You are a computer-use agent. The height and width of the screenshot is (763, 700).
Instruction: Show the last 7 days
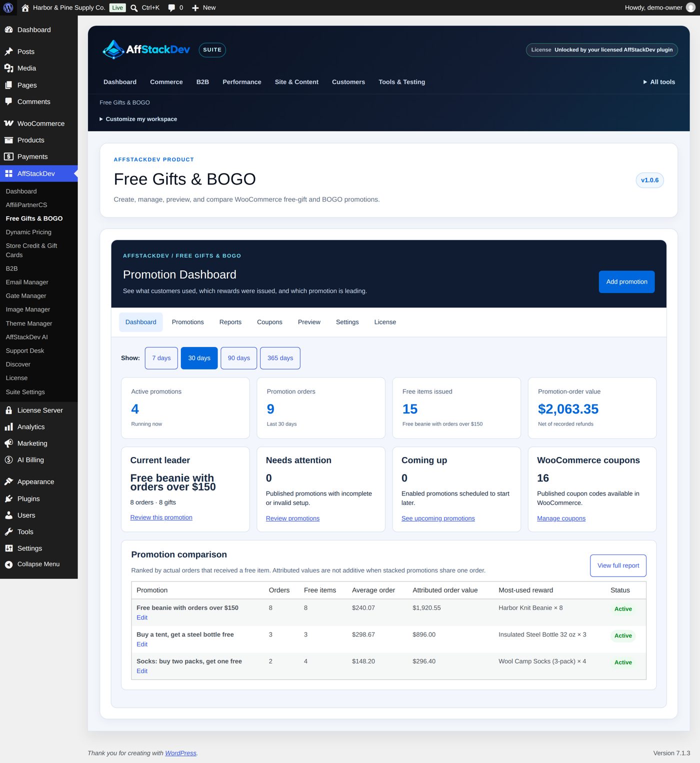[x=161, y=358]
